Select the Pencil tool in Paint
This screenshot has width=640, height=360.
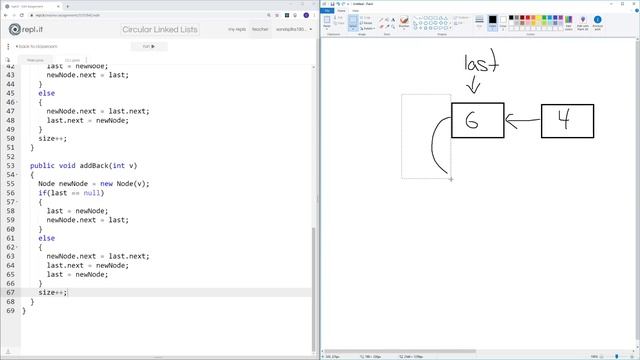(x=381, y=20)
